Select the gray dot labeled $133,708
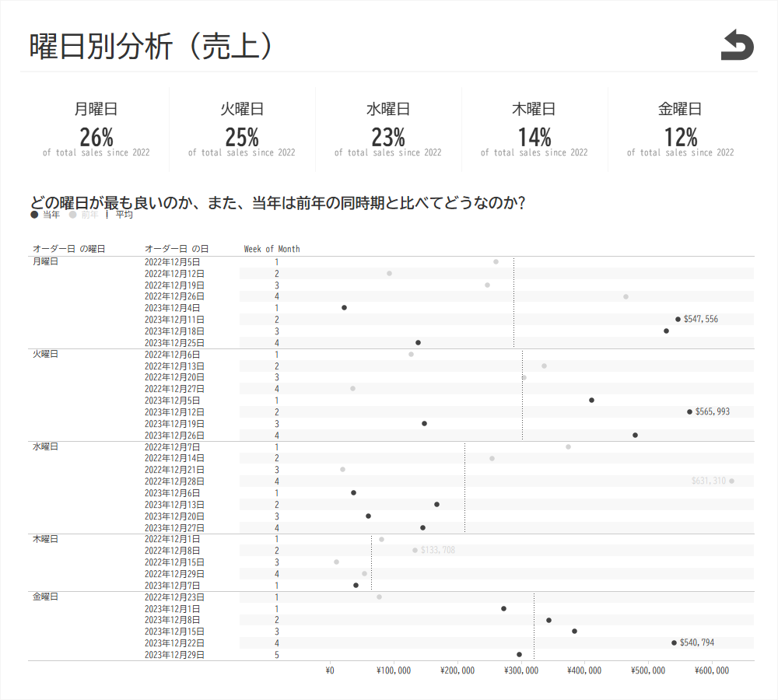The image size is (778, 700). click(415, 550)
